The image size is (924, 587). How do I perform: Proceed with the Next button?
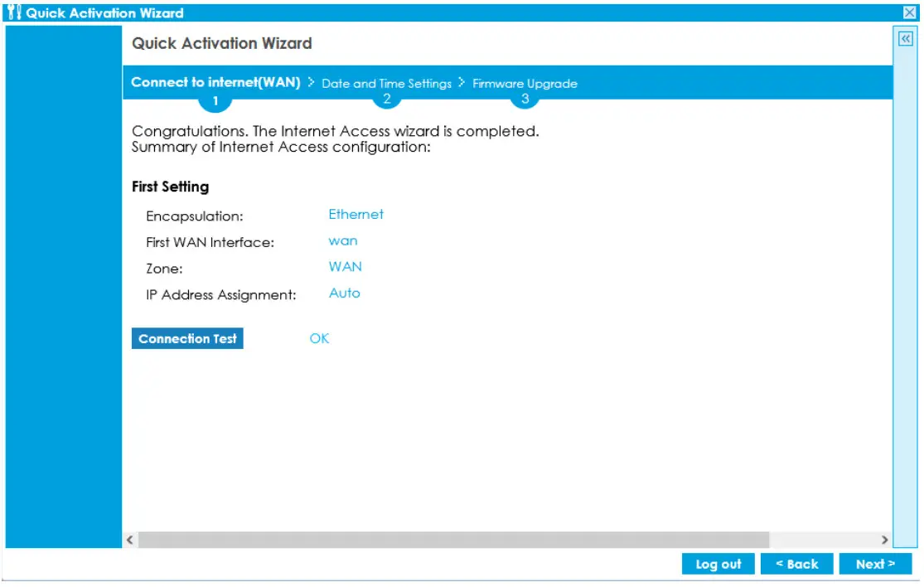point(875,564)
